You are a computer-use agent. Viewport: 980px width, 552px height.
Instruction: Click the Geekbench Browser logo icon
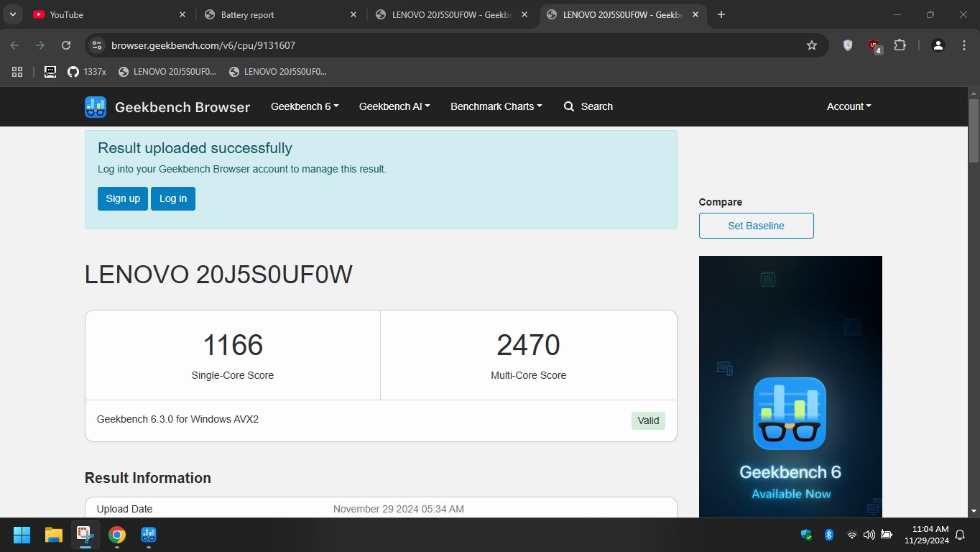coord(96,107)
